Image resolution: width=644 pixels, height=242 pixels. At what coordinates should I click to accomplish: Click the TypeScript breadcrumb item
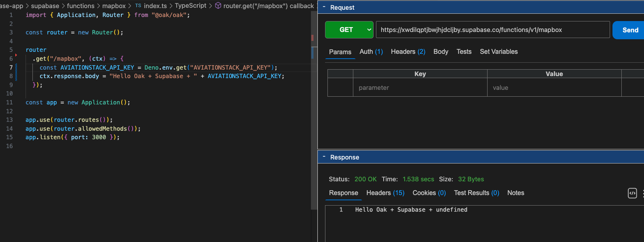(x=190, y=6)
